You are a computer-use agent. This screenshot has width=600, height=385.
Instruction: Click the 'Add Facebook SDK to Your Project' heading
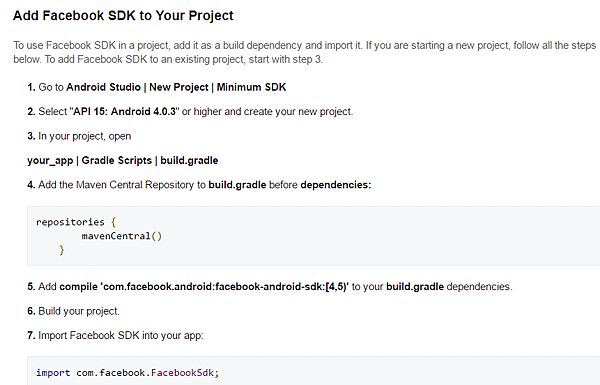pos(123,16)
